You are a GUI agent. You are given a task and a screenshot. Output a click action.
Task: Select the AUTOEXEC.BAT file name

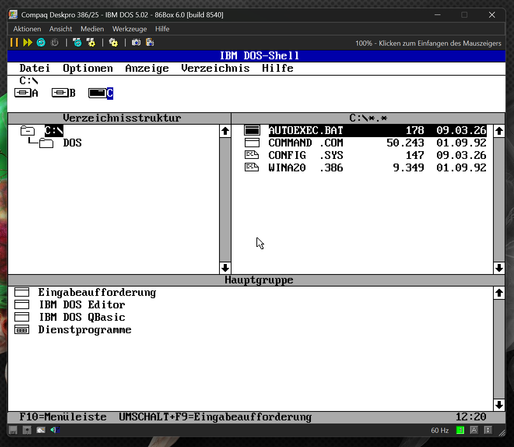pyautogui.click(x=306, y=130)
